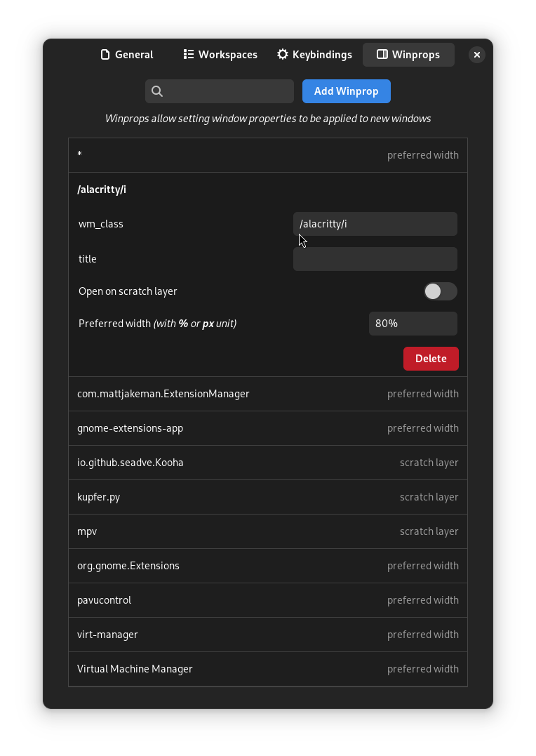The height and width of the screenshot is (756, 536).
Task: Click the title input field
Action: point(375,258)
